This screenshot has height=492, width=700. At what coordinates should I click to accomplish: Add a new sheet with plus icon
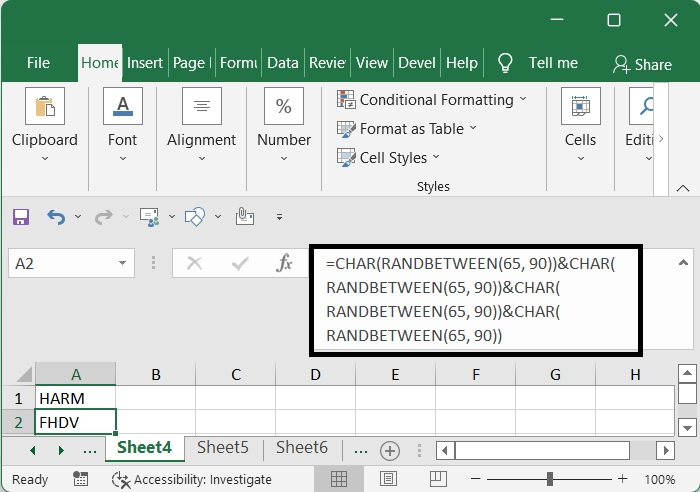tap(390, 450)
